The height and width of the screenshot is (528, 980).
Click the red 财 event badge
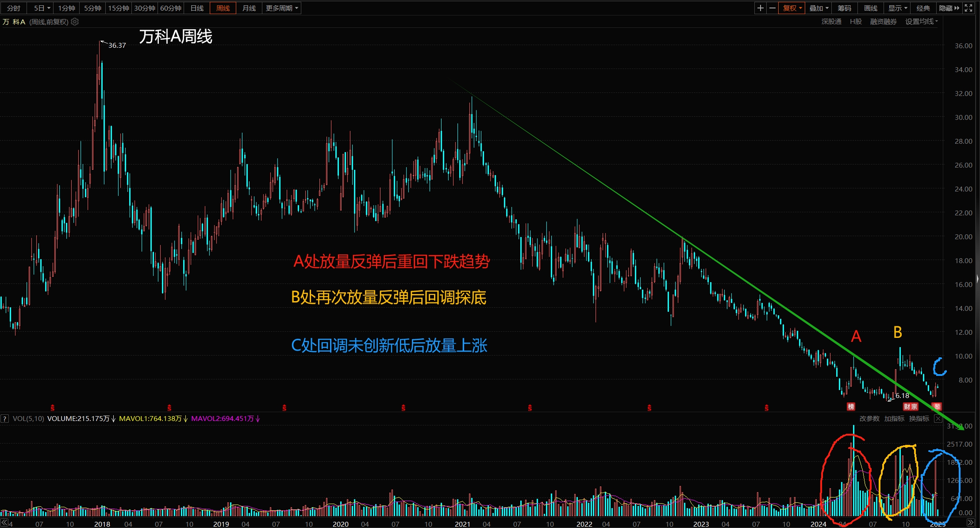coord(907,406)
